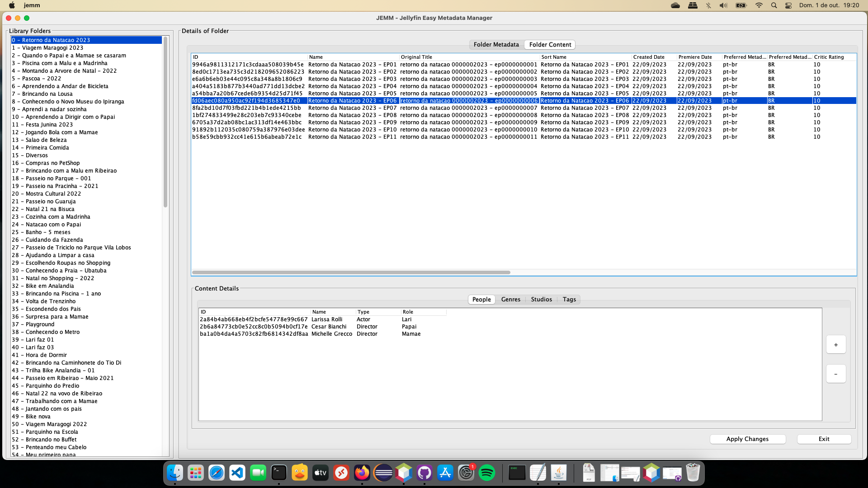Open Spotify from the dock
Viewport: 868px width, 488px height.
pyautogui.click(x=487, y=473)
